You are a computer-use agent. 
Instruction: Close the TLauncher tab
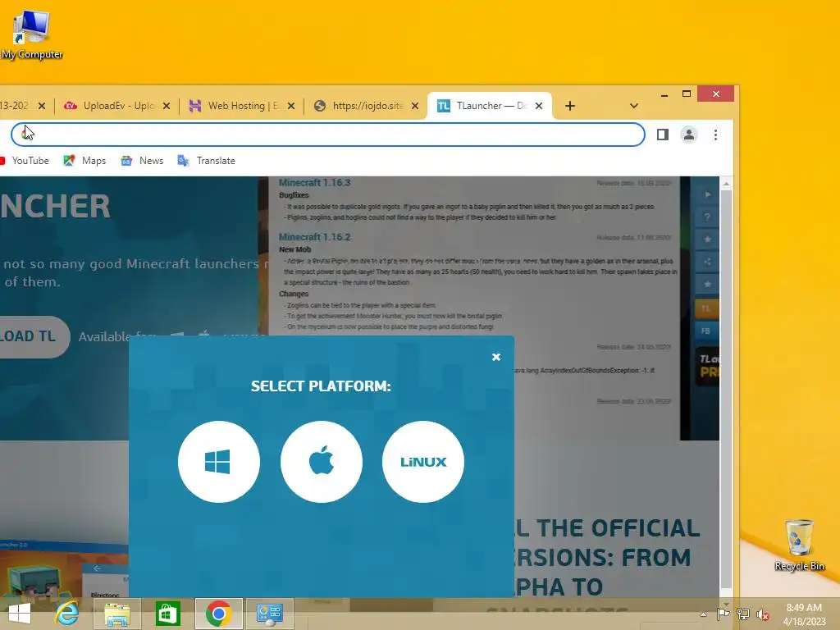(x=539, y=106)
